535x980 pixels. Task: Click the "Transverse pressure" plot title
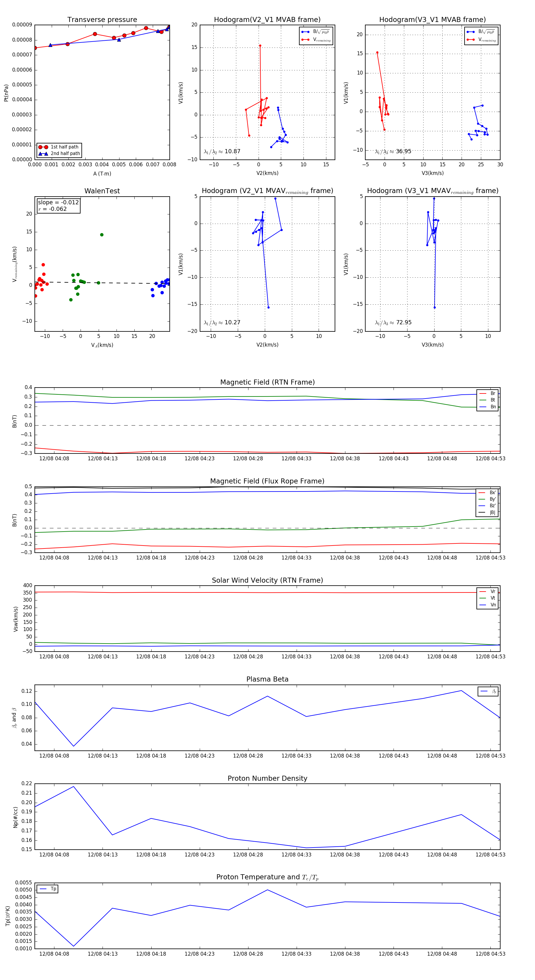102,19
